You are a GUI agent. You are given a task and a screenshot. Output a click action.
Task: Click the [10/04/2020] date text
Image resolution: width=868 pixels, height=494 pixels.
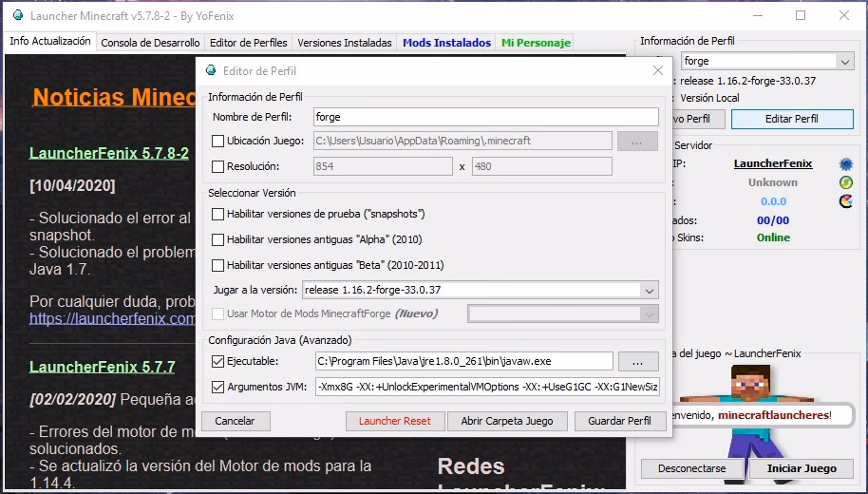(x=72, y=185)
